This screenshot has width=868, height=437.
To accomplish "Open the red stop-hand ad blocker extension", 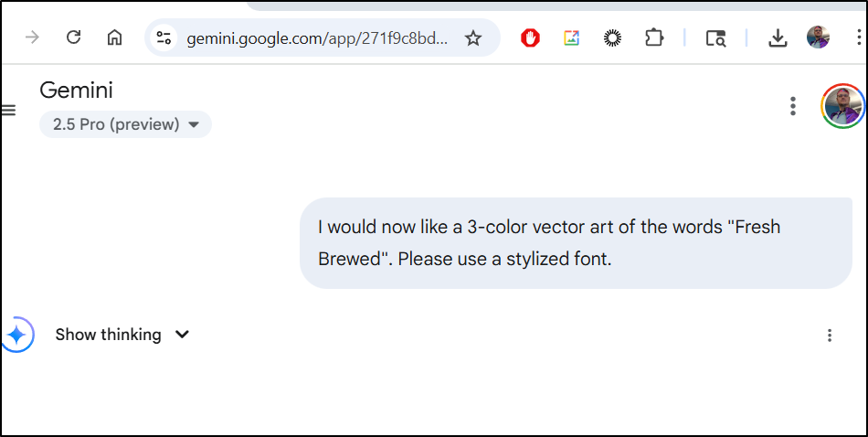I will [x=530, y=37].
